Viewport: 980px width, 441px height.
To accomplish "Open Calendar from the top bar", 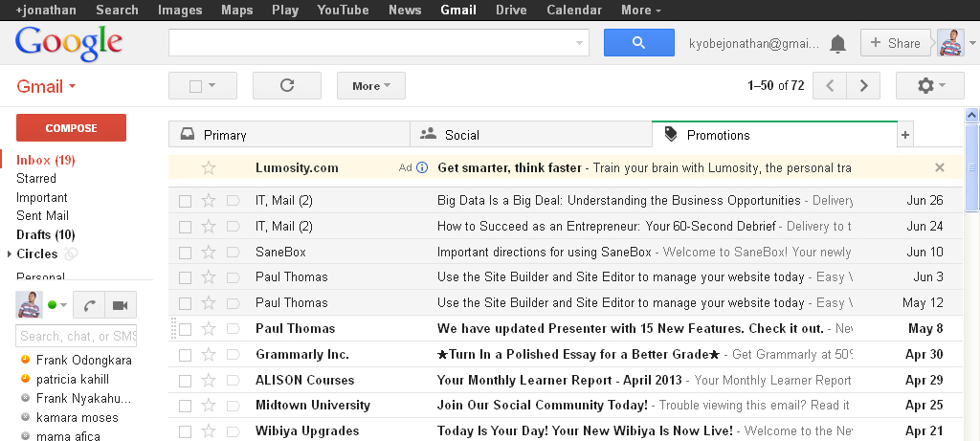I will pyautogui.click(x=574, y=10).
